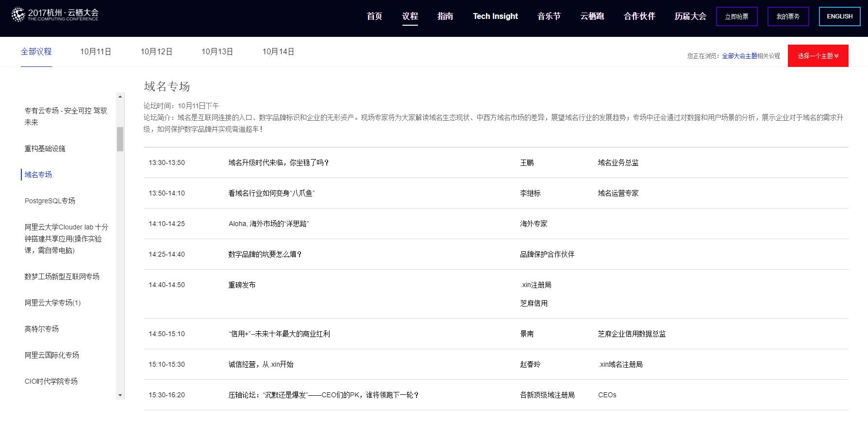Select 域名专场 in sidebar
The image size is (868, 421).
tap(38, 175)
